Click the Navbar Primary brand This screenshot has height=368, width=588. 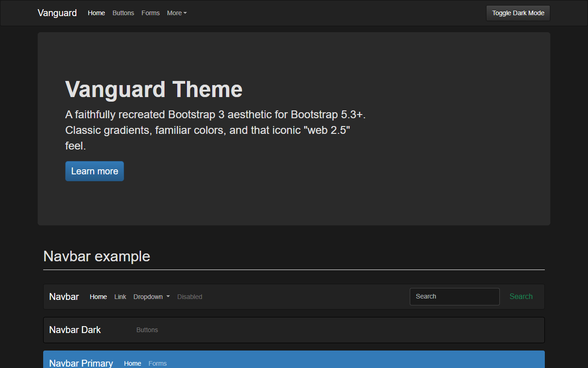pos(81,363)
